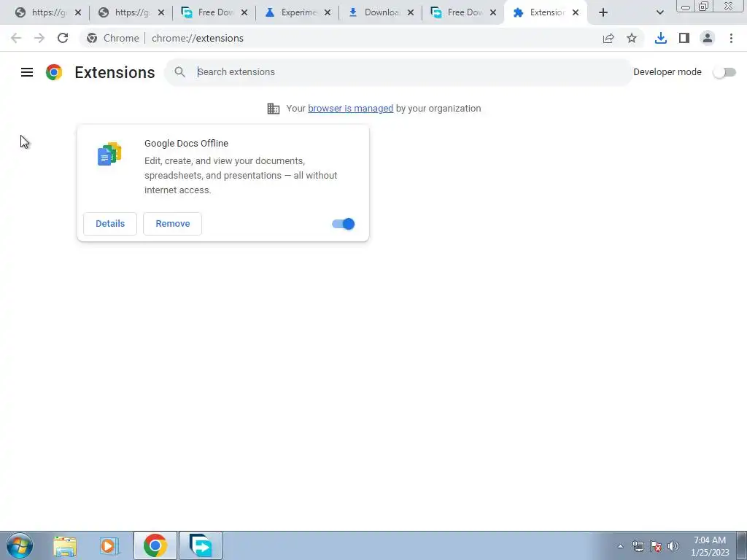Disable the Google Docs Offline extension toggle
The height and width of the screenshot is (560, 747).
[x=343, y=224]
